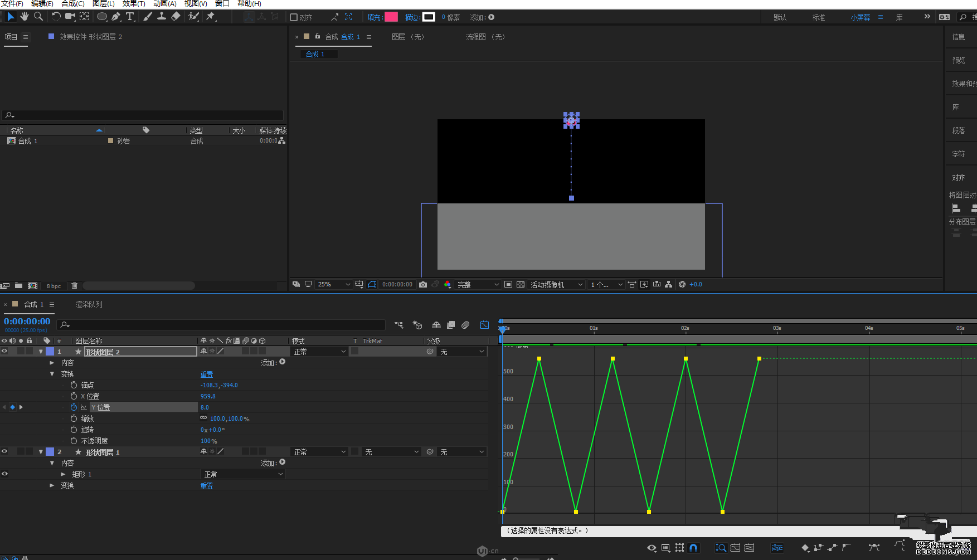Toggle visibility of 矩形 1
Viewport: 977px width, 560px height.
tap(4, 474)
